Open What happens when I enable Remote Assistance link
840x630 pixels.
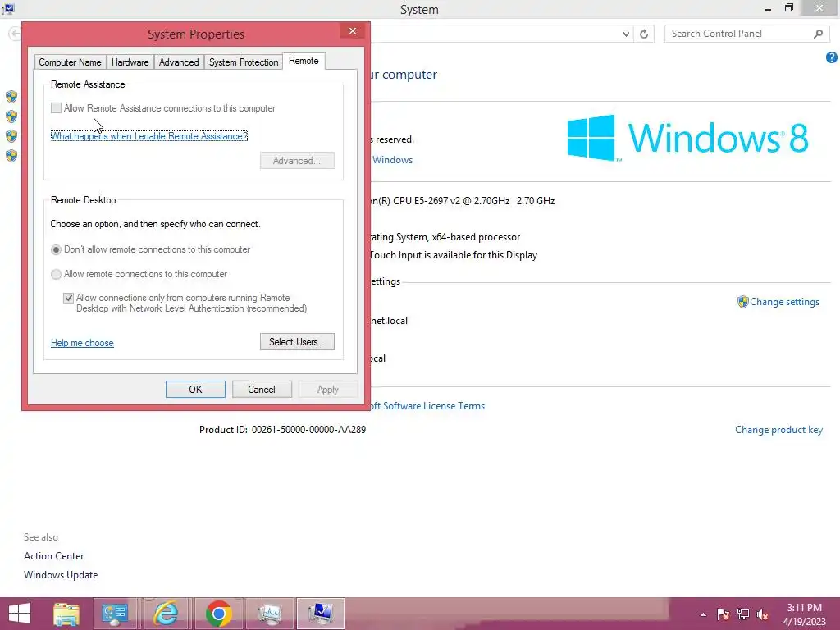click(149, 136)
